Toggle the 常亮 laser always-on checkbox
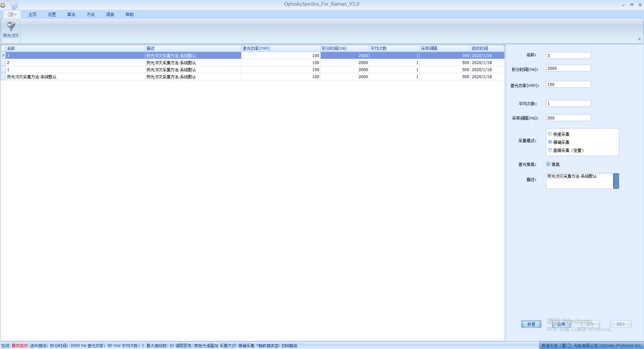 click(548, 164)
